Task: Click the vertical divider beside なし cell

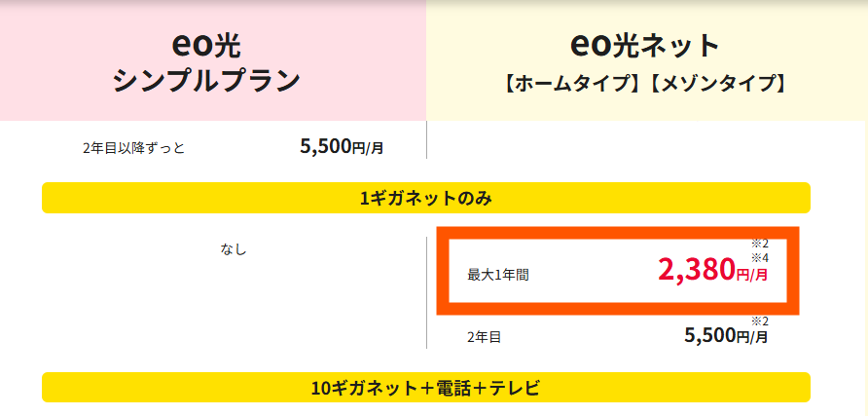Action: [426, 292]
